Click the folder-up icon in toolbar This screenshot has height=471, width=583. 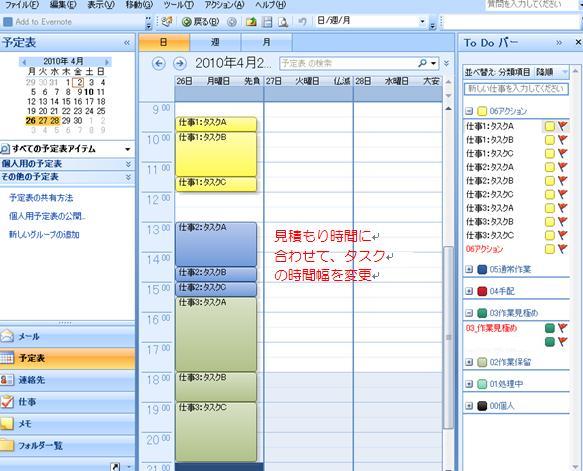click(252, 22)
